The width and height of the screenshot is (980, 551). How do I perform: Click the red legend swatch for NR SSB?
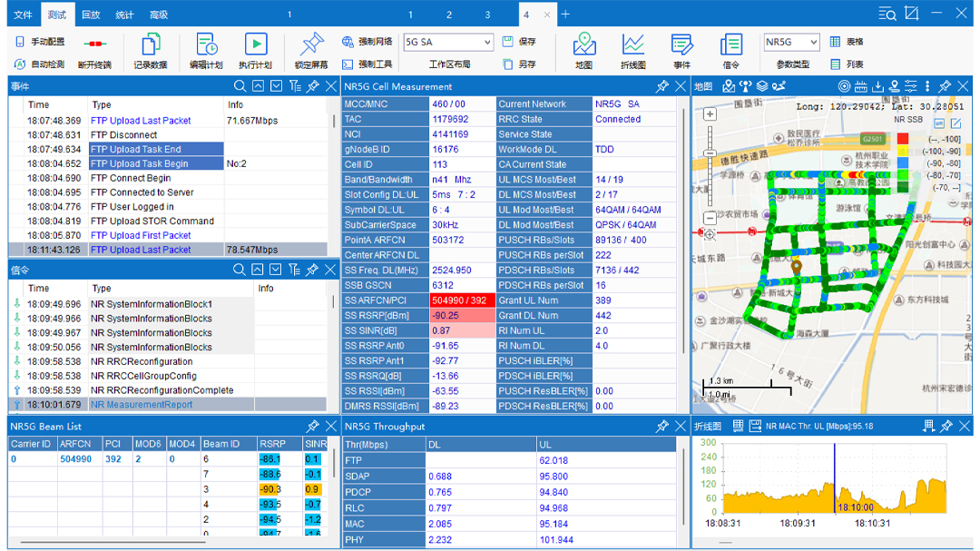(x=903, y=139)
